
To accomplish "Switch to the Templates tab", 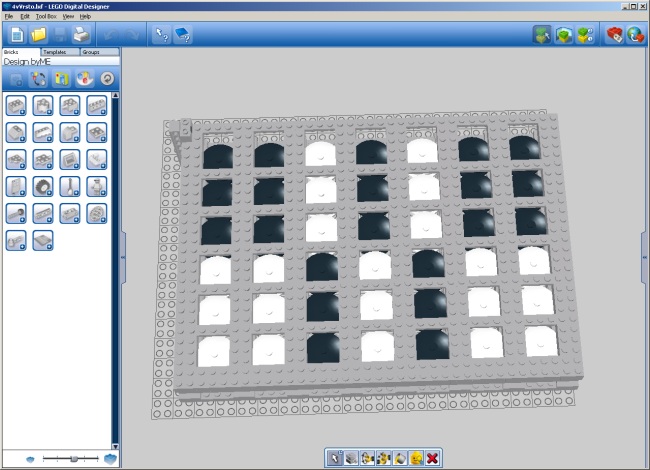I will pos(60,52).
